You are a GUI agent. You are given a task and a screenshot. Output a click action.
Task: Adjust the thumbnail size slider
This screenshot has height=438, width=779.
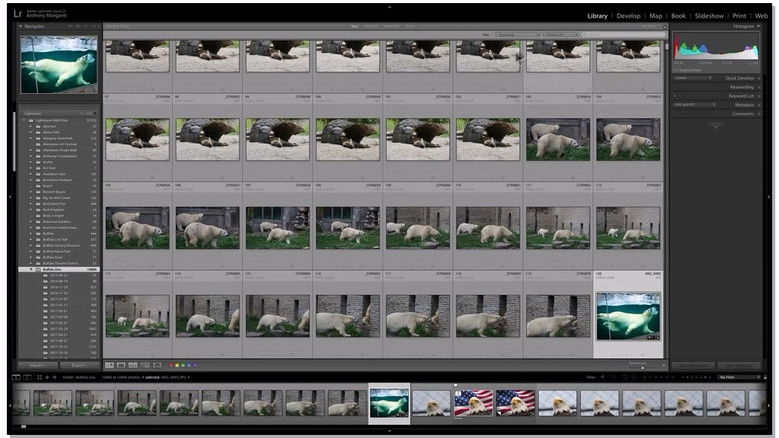pyautogui.click(x=640, y=365)
